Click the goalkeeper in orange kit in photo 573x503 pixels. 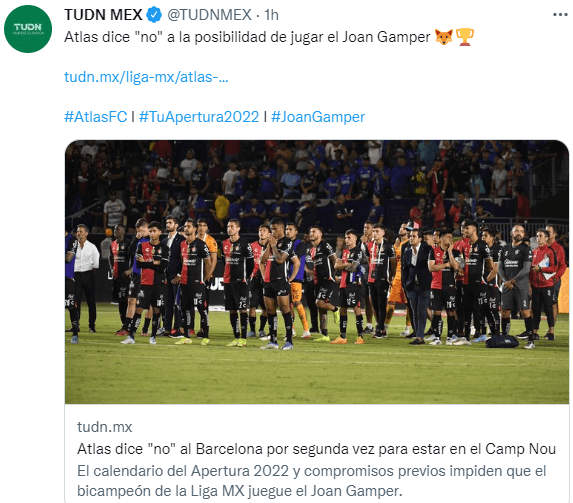coord(397,281)
